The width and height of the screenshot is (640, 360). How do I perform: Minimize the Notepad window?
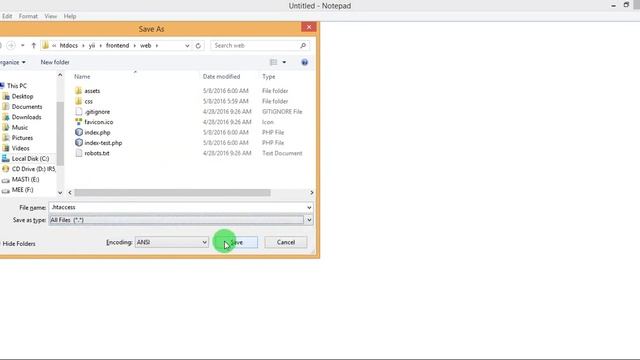613,6
